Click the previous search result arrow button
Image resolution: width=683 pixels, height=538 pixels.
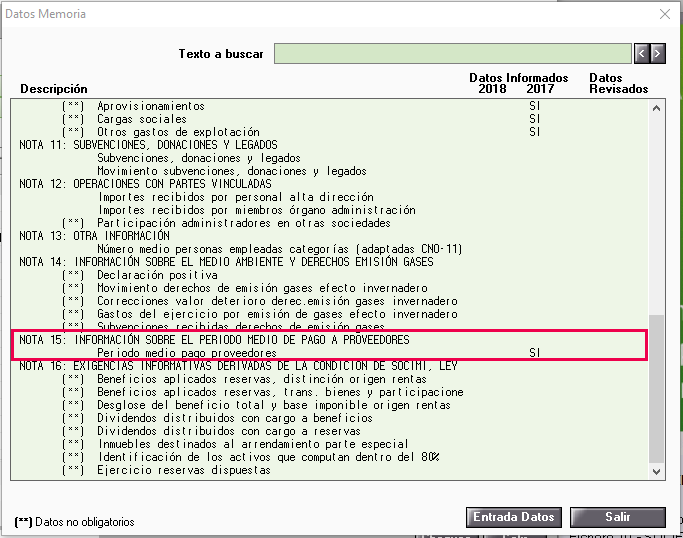click(642, 54)
